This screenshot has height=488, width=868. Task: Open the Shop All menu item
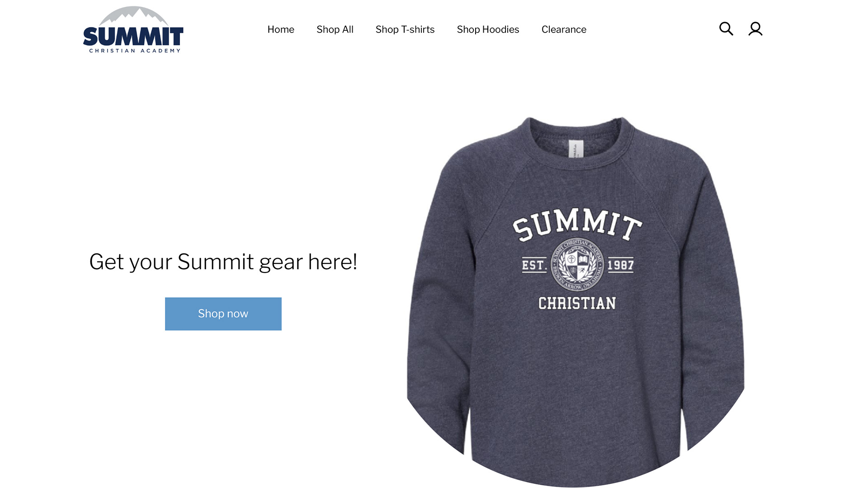pos(335,29)
